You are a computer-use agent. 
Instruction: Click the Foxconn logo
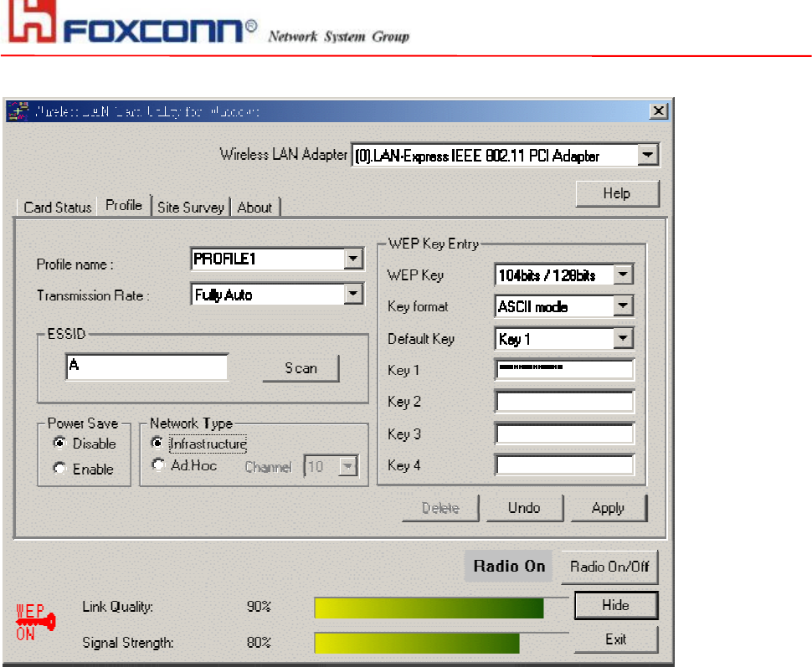tap(132, 23)
